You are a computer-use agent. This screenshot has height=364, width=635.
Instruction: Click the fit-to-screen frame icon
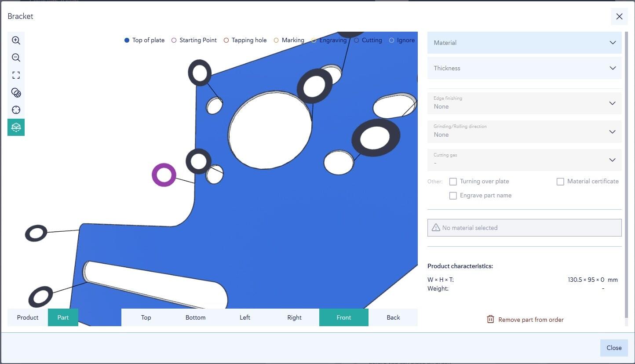coord(16,75)
